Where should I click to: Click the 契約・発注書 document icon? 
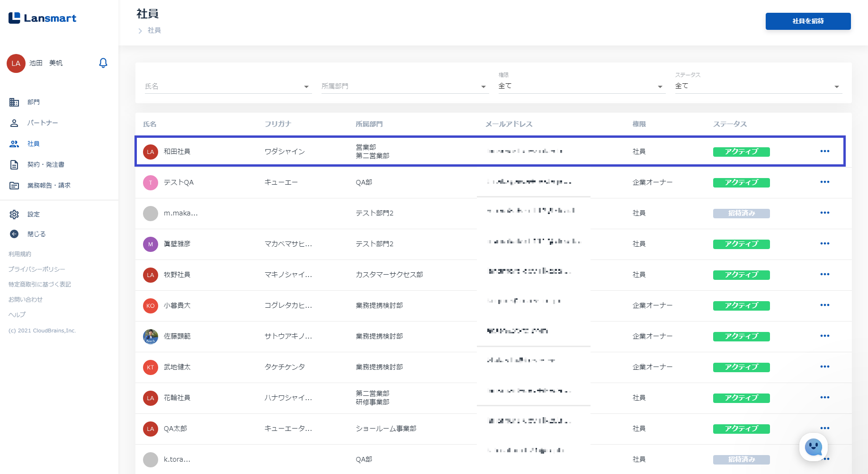(14, 165)
